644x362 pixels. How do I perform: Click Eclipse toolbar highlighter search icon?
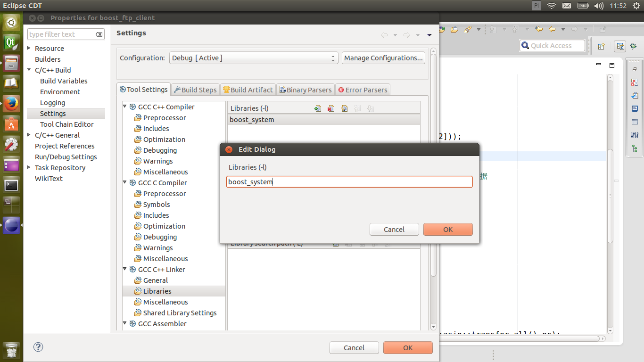click(x=467, y=29)
